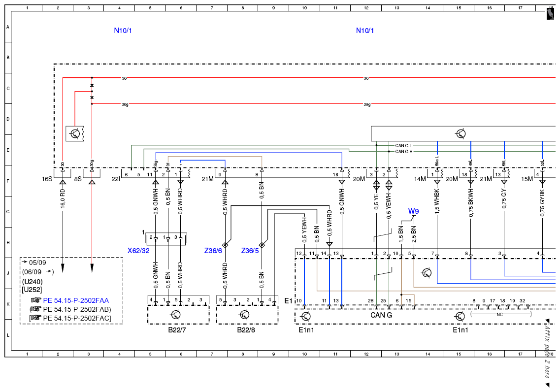Viewport: 560px width, 392px height.
Task: Click the top-left N10/1 component label
Action: pos(123,31)
